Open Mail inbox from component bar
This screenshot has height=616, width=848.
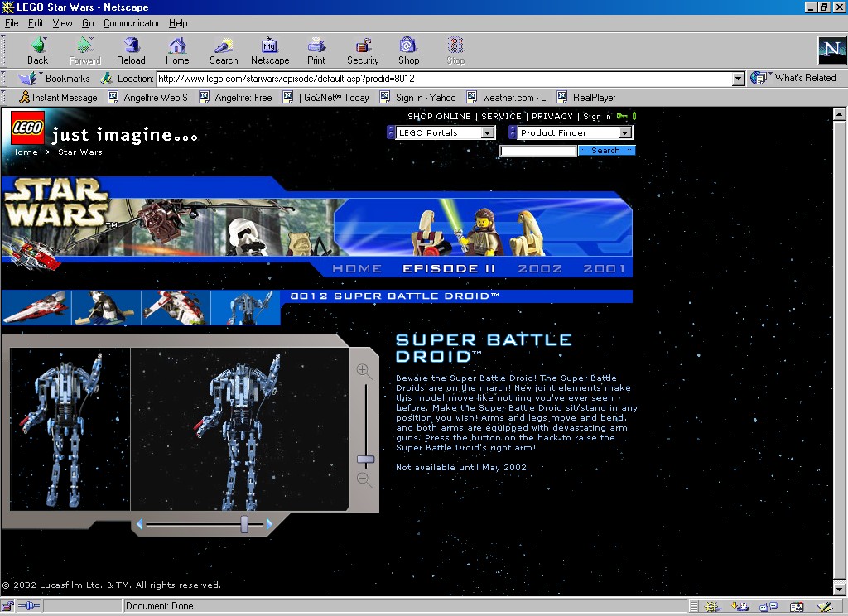point(740,606)
